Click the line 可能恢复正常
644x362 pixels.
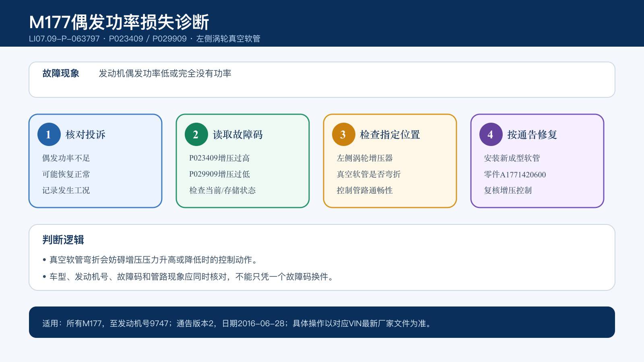coord(66,174)
